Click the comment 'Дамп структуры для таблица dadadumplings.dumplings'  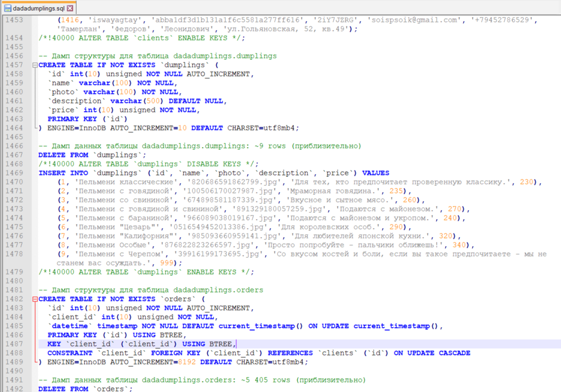coord(158,56)
